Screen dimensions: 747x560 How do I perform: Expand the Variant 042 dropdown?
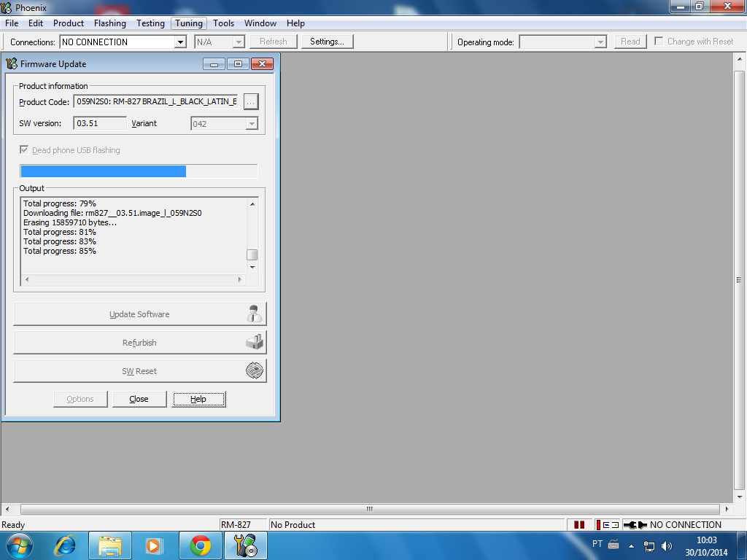coord(252,124)
